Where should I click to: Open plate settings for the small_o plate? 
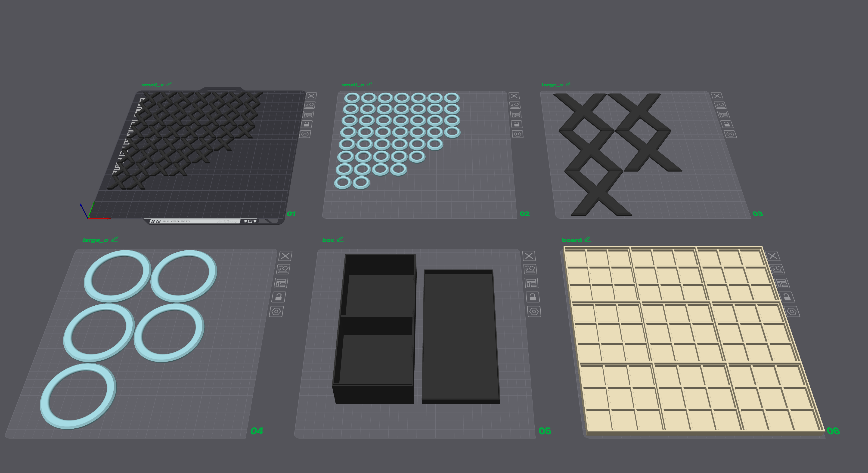pyautogui.click(x=518, y=134)
